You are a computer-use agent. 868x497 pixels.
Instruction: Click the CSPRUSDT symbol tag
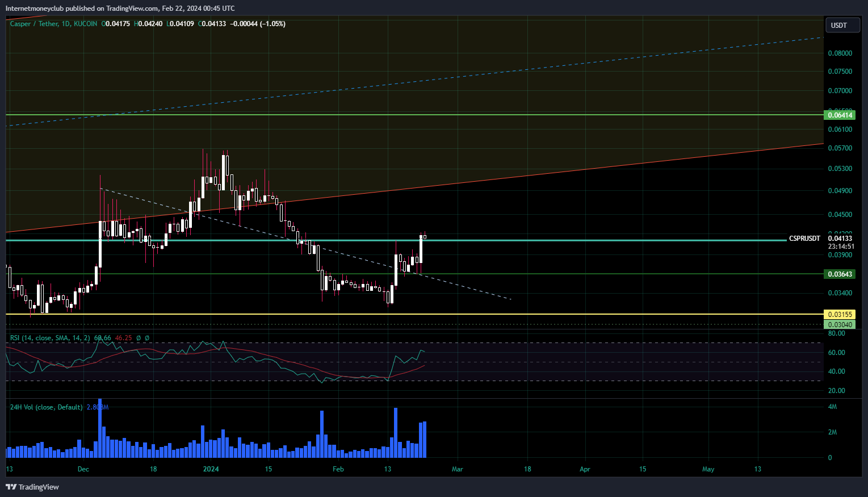804,239
